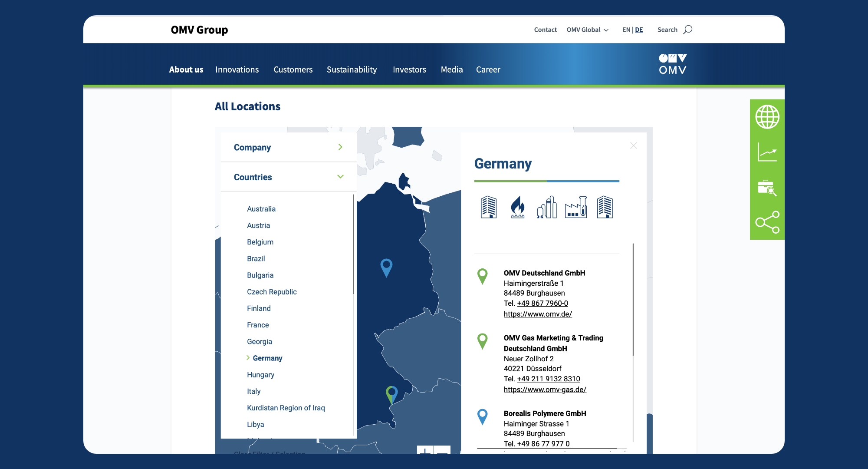This screenshot has width=868, height=469.
Task: Select the gas flame category icon
Action: tap(517, 207)
